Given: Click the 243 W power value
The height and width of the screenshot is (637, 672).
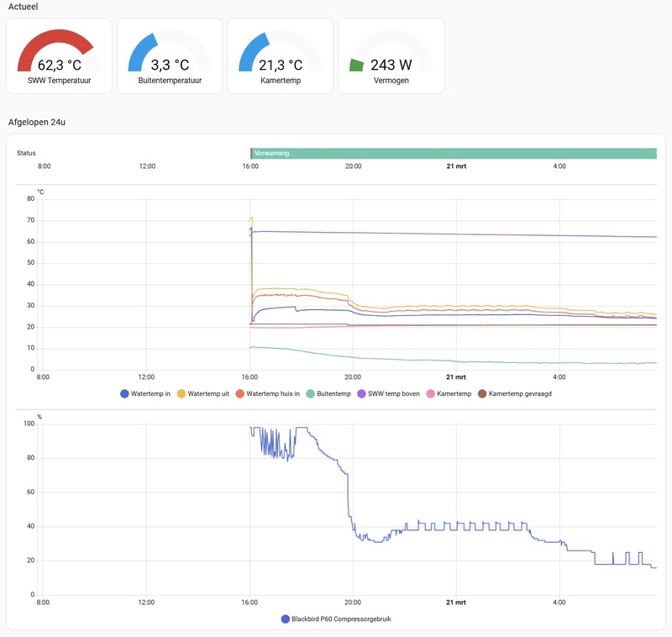Looking at the screenshot, I should click(391, 65).
